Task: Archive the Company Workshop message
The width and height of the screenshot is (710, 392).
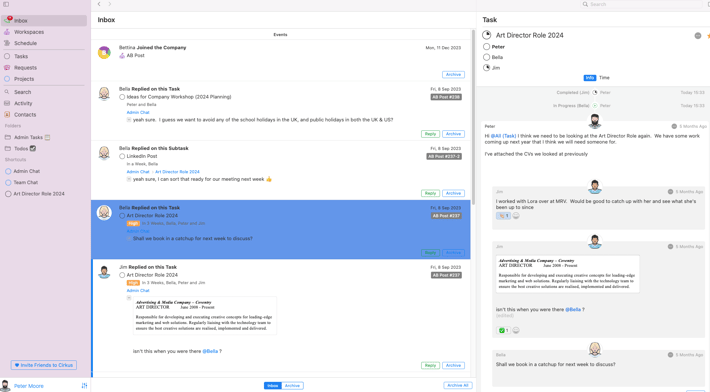Action: click(453, 134)
